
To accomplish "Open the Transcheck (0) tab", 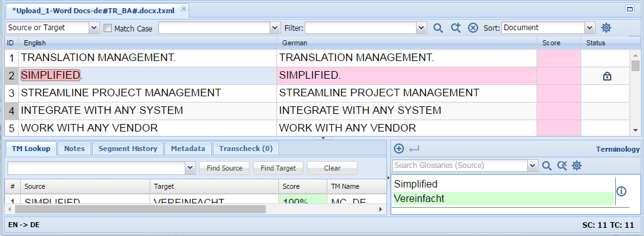I will pos(246,149).
